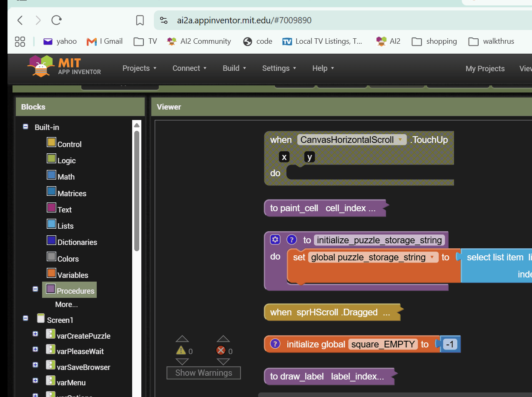The height and width of the screenshot is (397, 532).
Task: Select the Logic blocks category
Action: [61, 160]
